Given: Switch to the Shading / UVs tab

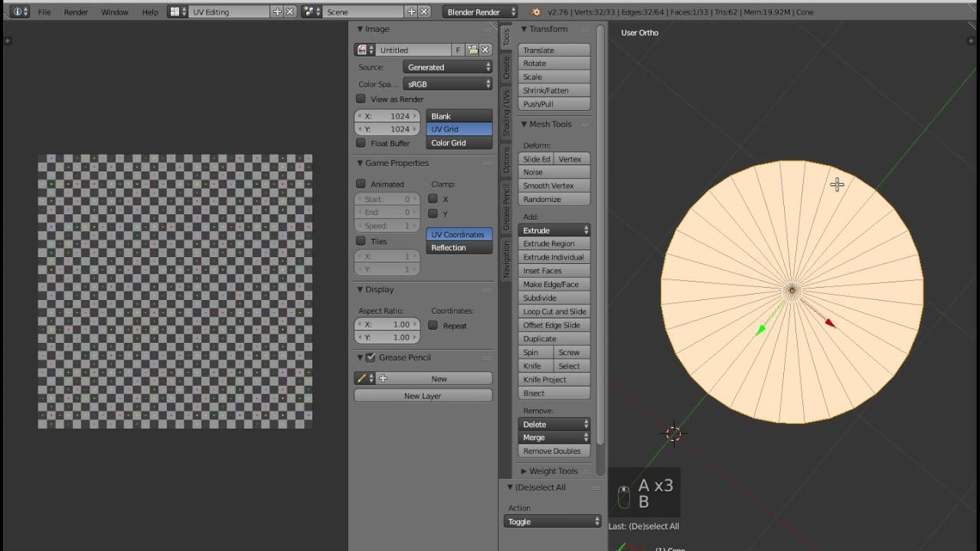Looking at the screenshot, I should (x=505, y=113).
